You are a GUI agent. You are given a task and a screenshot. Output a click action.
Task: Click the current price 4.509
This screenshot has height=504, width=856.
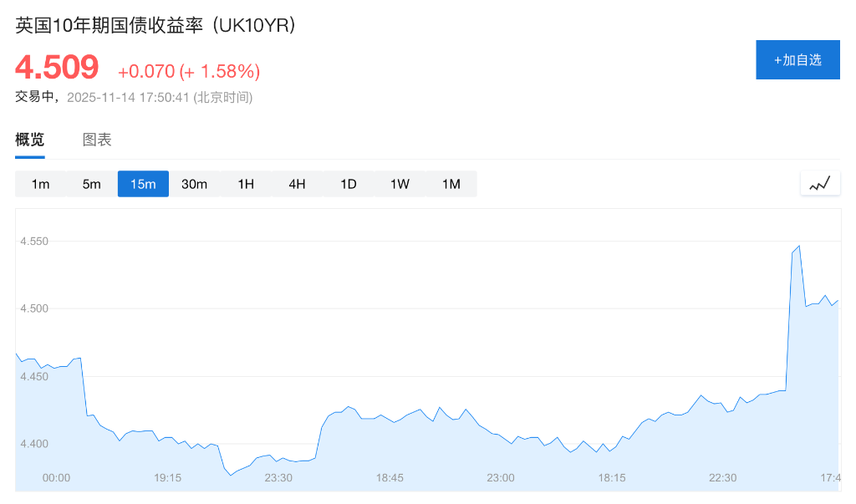point(57,67)
